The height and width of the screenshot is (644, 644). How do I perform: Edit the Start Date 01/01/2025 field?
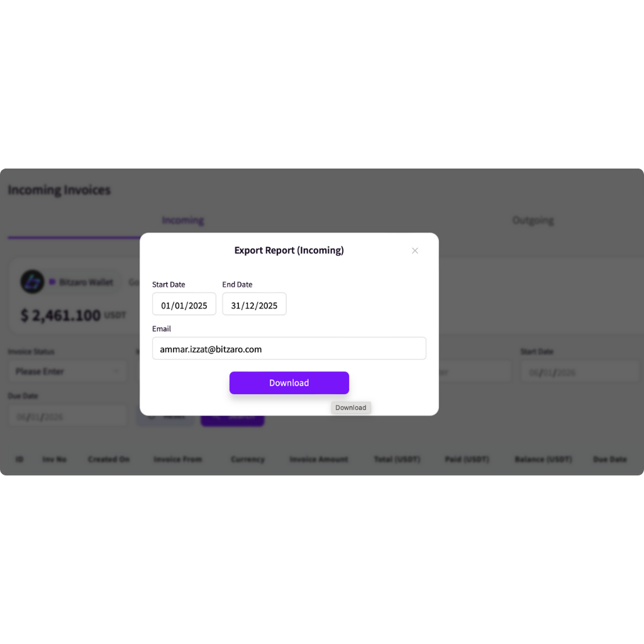click(184, 304)
